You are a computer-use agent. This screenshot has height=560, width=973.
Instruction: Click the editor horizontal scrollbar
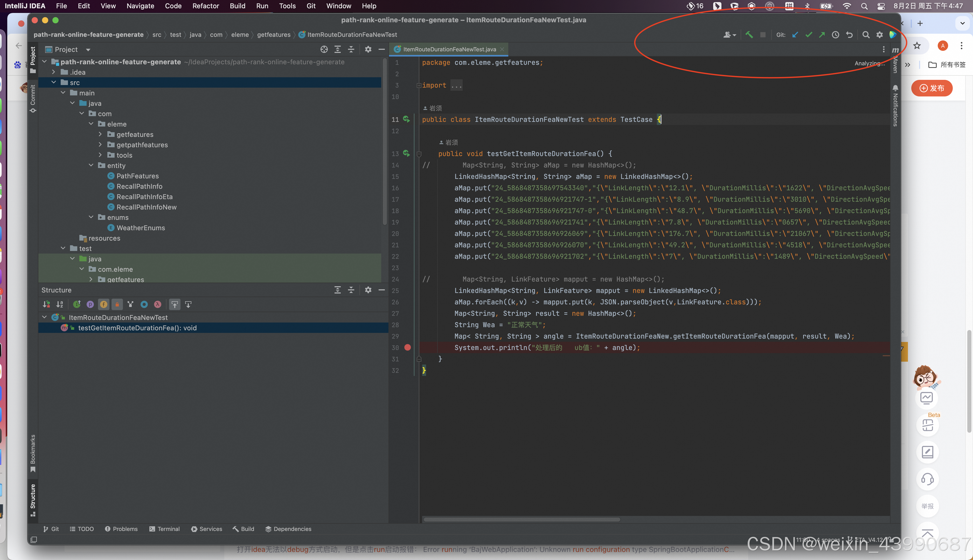(521, 519)
